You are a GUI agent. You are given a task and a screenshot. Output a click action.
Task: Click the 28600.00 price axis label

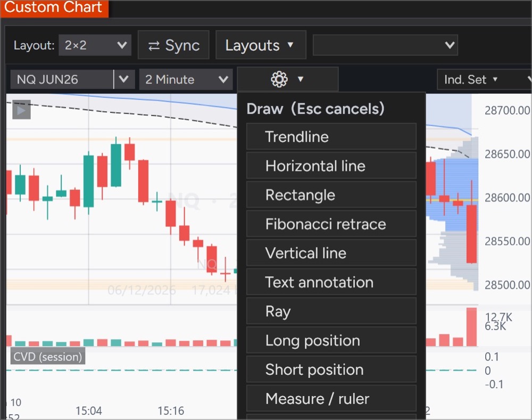coord(507,197)
